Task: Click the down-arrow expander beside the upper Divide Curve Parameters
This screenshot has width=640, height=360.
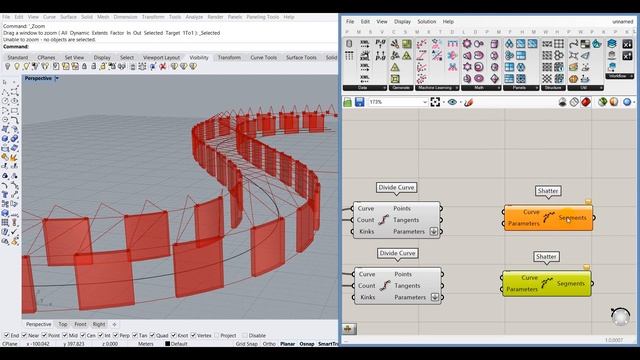Action: pos(433,231)
